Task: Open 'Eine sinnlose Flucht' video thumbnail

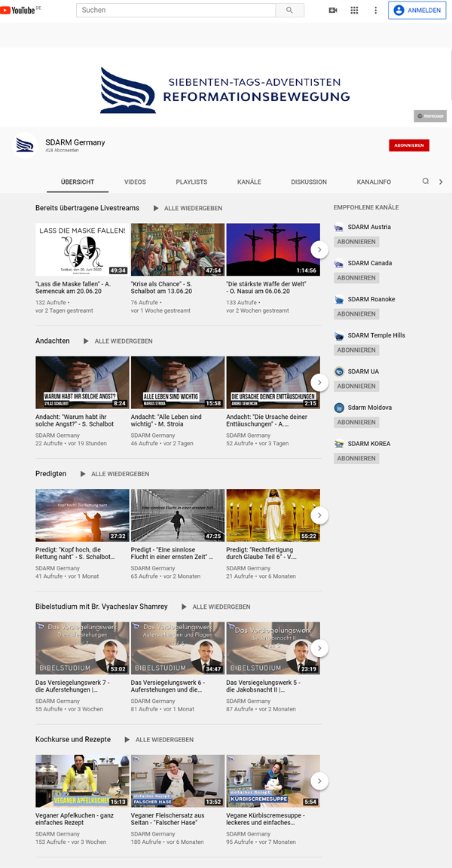Action: coord(178,515)
